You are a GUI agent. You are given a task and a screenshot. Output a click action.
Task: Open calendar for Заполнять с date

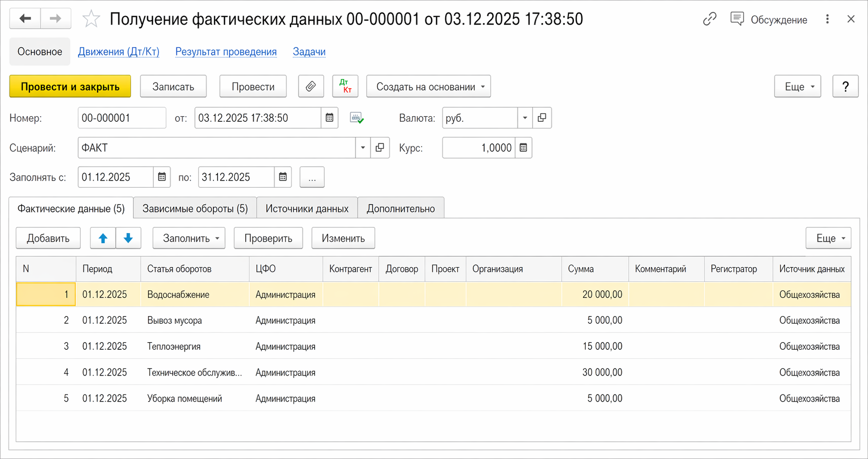click(x=162, y=177)
